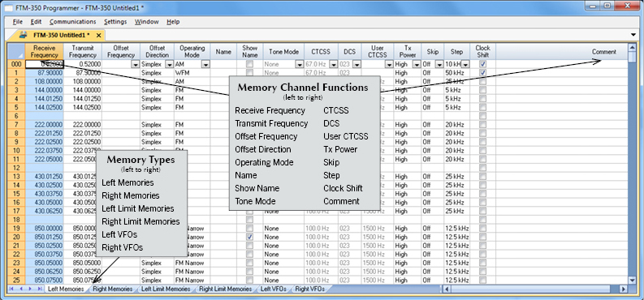Jump to first sheet tab arrow
The width and height of the screenshot is (644, 300).
pos(11,289)
